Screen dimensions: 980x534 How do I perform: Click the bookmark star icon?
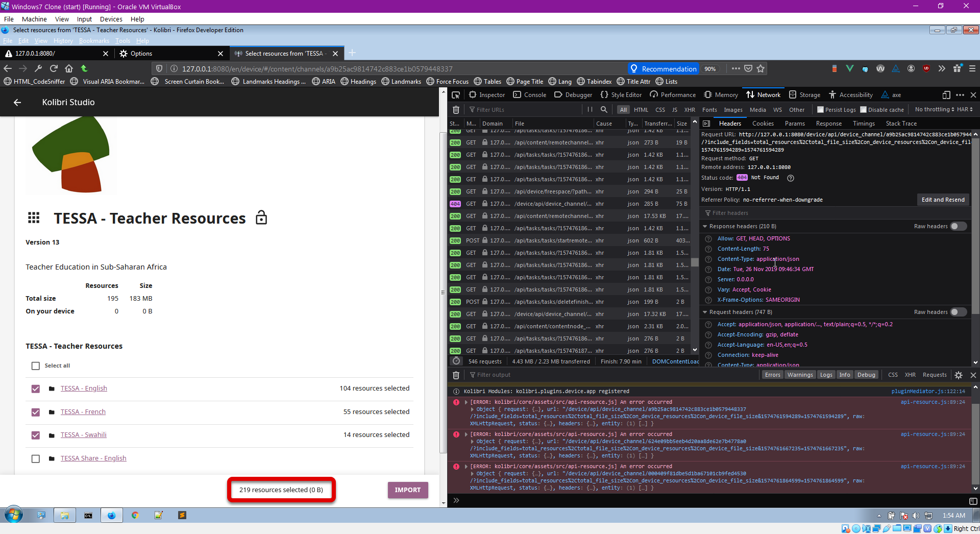pos(761,68)
